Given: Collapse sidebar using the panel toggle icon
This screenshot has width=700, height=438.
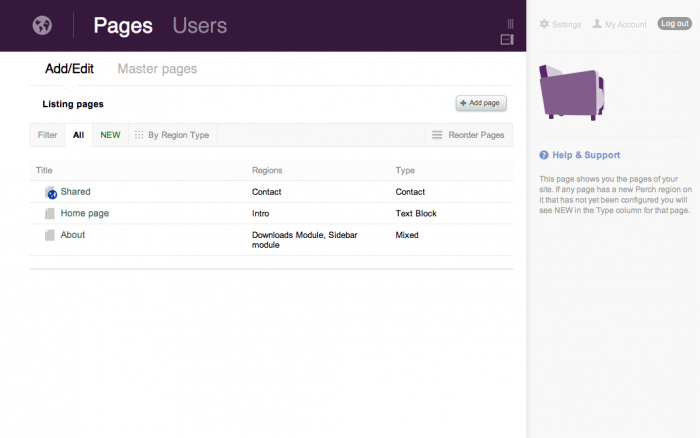Looking at the screenshot, I should [507, 39].
